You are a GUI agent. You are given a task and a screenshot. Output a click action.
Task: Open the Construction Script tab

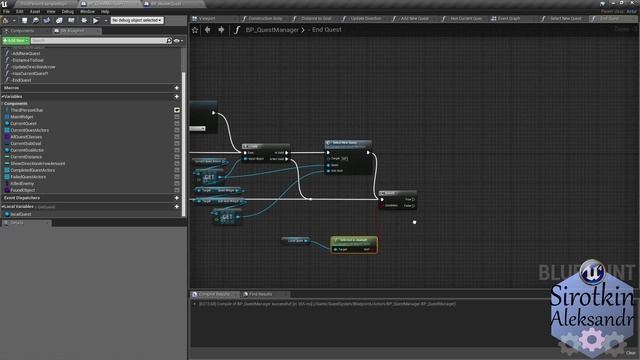pos(265,18)
